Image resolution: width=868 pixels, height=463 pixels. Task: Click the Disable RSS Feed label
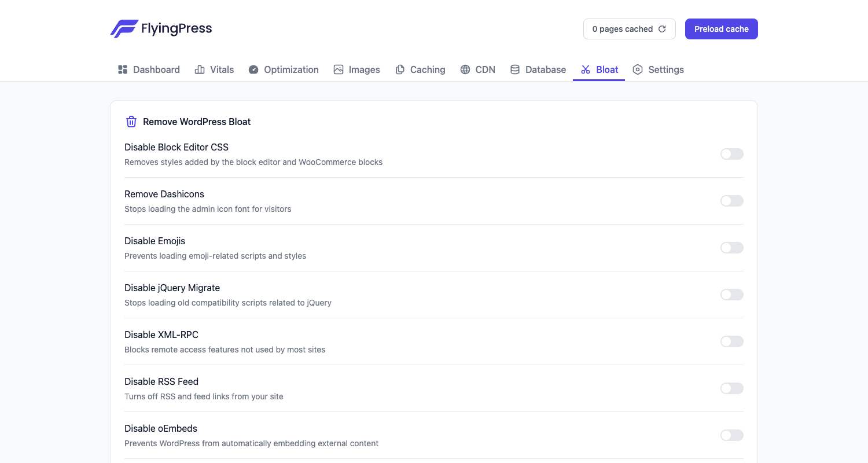pyautogui.click(x=161, y=381)
